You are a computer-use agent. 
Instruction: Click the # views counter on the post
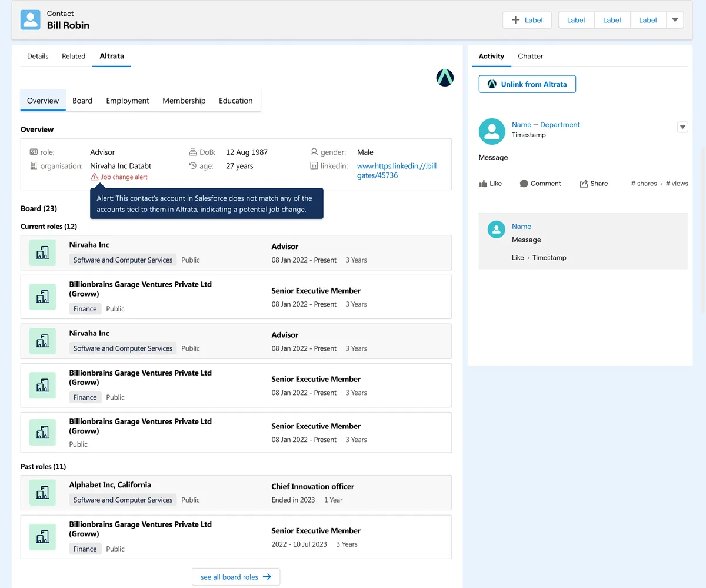tap(677, 184)
